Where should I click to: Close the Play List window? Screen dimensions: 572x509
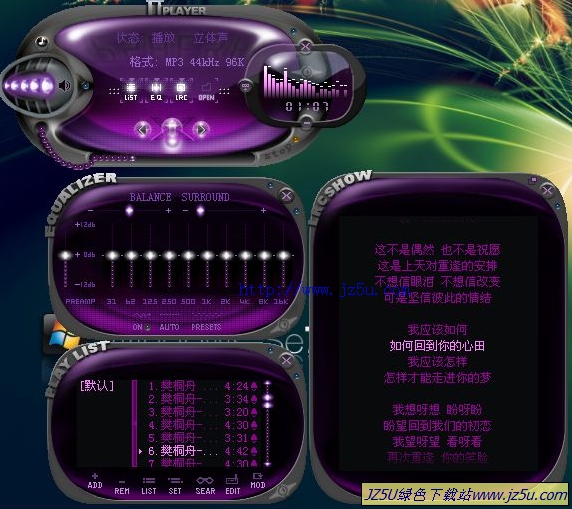[x=286, y=360]
